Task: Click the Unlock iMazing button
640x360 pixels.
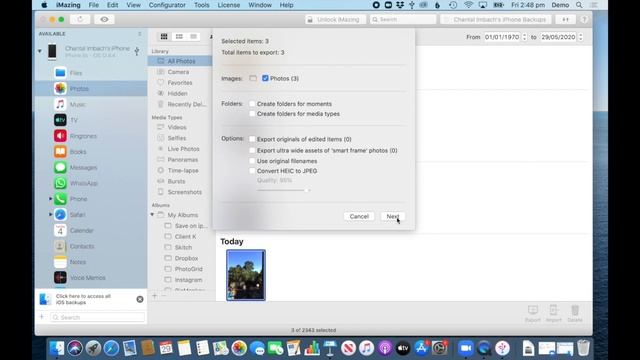Action: pyautogui.click(x=335, y=19)
